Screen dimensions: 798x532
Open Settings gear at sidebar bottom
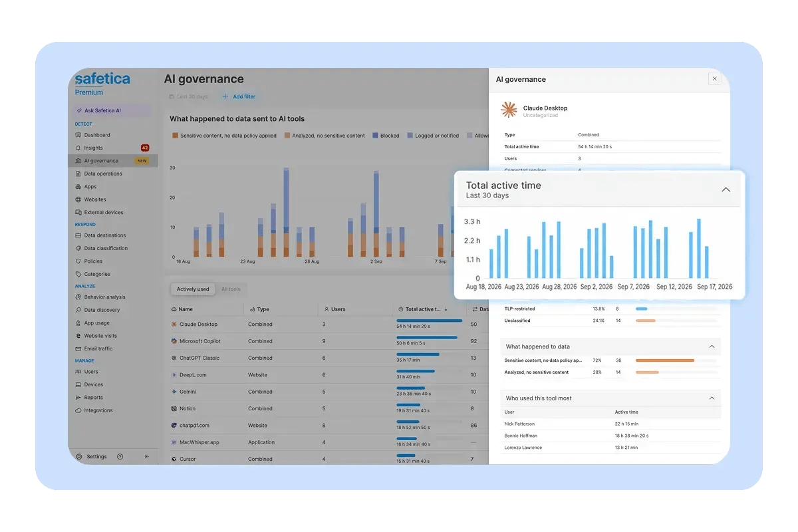click(x=79, y=457)
